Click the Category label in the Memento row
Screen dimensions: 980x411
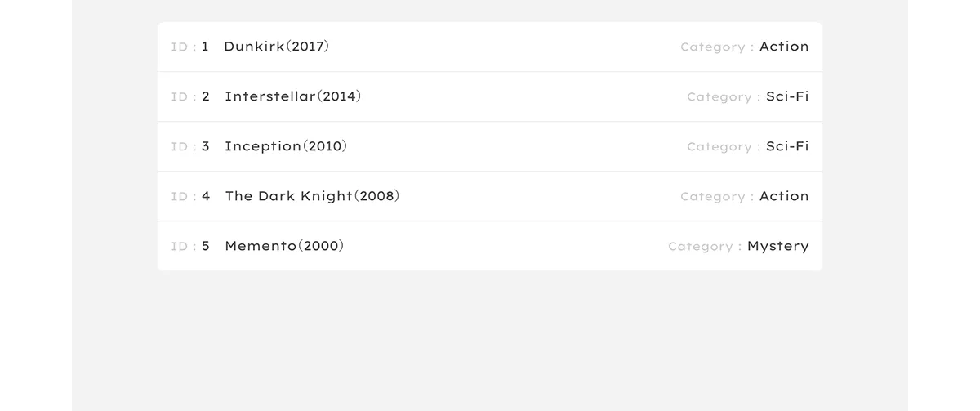701,247
